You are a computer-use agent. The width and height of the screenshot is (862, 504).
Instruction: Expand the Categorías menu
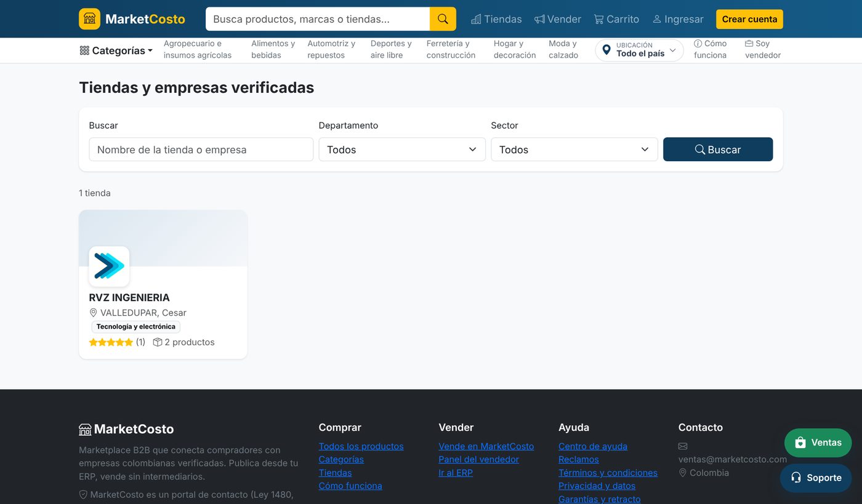pyautogui.click(x=116, y=50)
